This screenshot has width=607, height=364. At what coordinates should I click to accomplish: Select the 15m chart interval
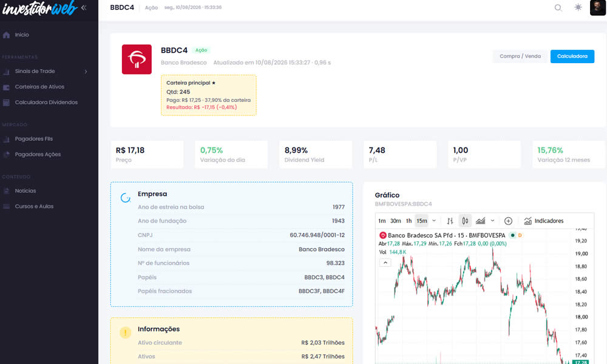click(x=422, y=221)
